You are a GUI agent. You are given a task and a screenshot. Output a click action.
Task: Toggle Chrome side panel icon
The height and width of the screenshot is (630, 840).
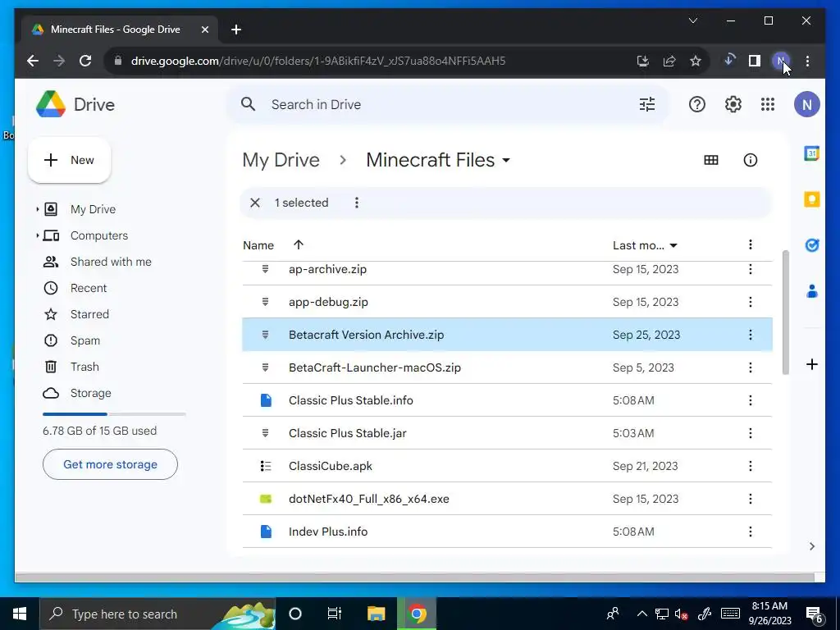point(755,61)
